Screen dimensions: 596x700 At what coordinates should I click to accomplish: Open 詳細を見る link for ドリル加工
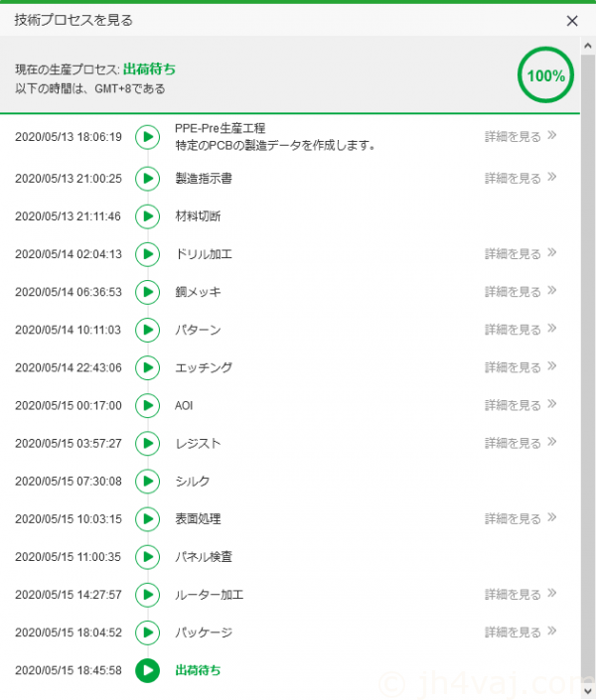[x=513, y=254]
